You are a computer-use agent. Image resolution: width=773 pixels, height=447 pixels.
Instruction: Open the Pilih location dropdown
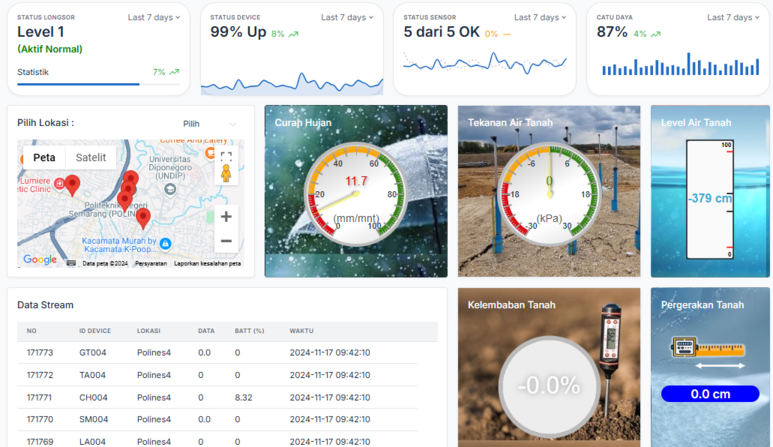[209, 124]
